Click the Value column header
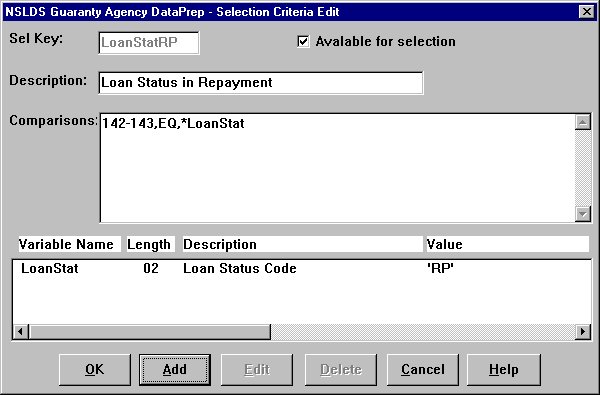This screenshot has height=395, width=600. tap(508, 244)
